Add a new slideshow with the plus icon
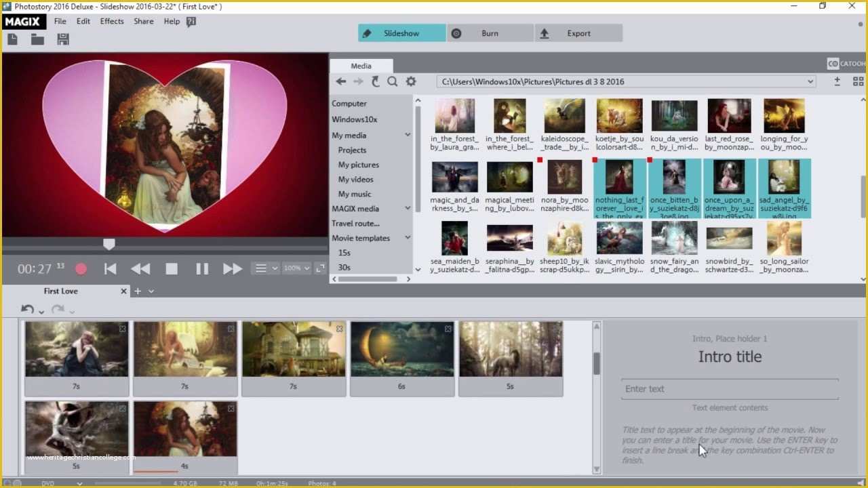Image resolution: width=868 pixels, height=488 pixels. pos(138,291)
